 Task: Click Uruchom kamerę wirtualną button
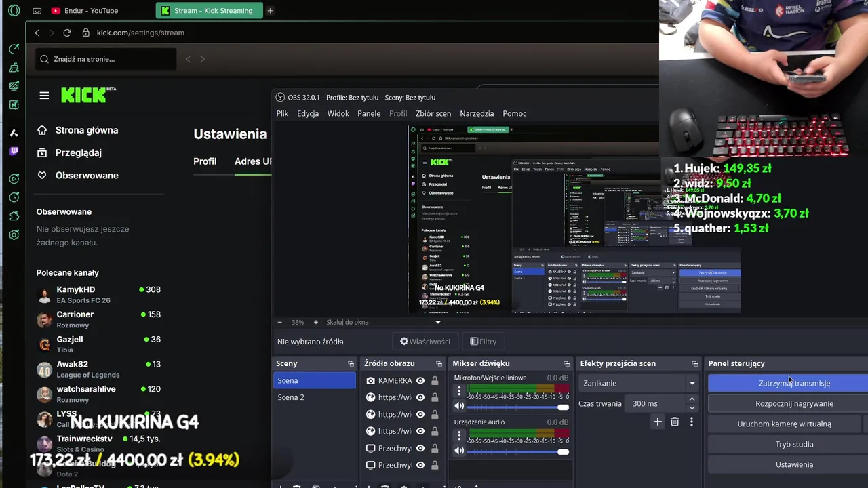(784, 424)
